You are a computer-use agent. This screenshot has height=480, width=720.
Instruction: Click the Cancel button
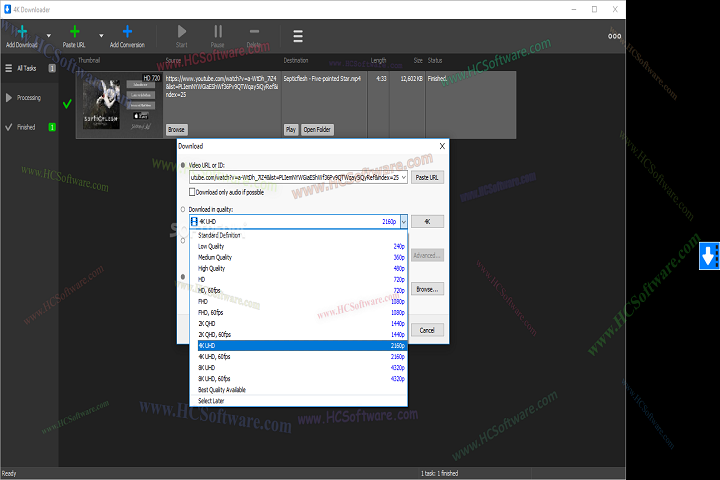click(427, 330)
